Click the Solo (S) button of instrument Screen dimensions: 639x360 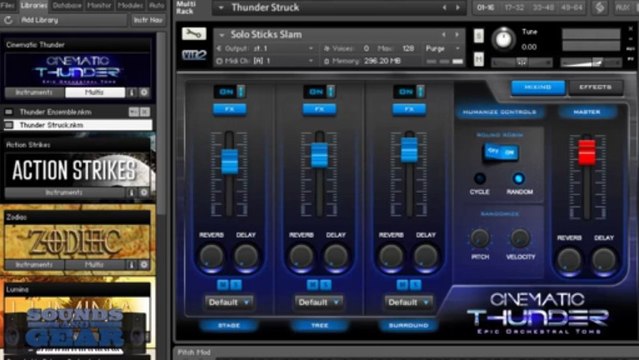pos(479,36)
